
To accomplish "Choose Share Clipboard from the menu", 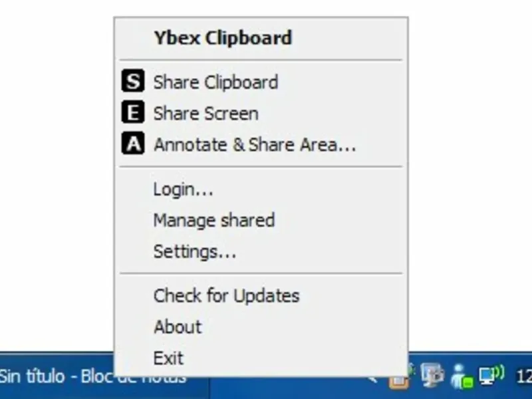I will click(x=215, y=82).
